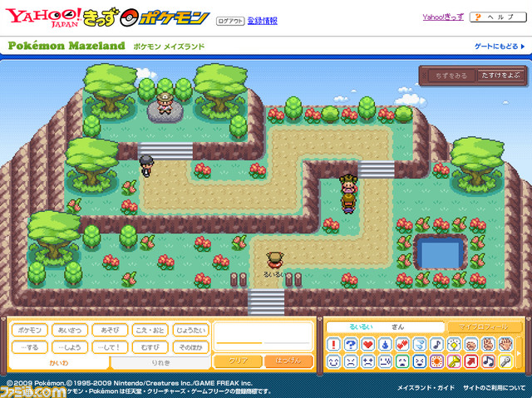Send the message with はつげん
Viewport: 532px width, 398px height.
(288, 361)
